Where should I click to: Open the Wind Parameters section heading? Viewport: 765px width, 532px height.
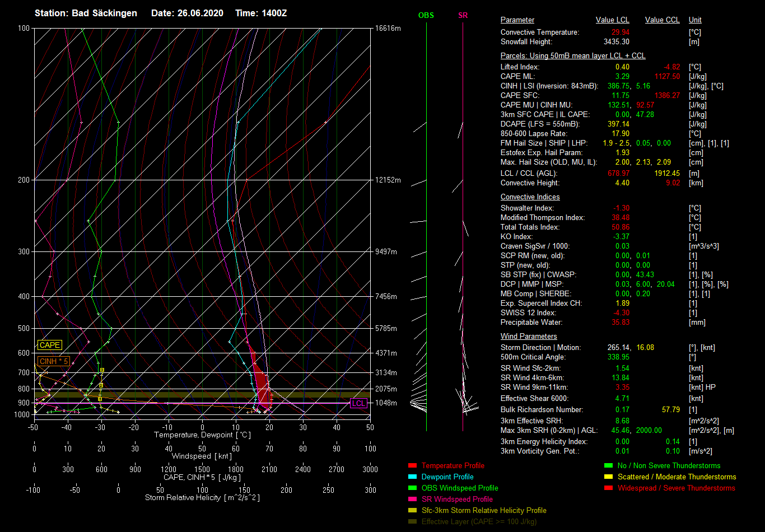(x=529, y=337)
